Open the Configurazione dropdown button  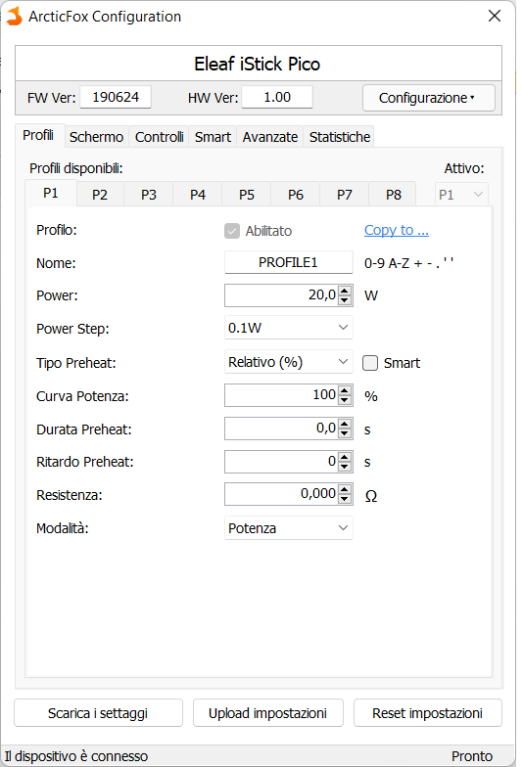[429, 98]
